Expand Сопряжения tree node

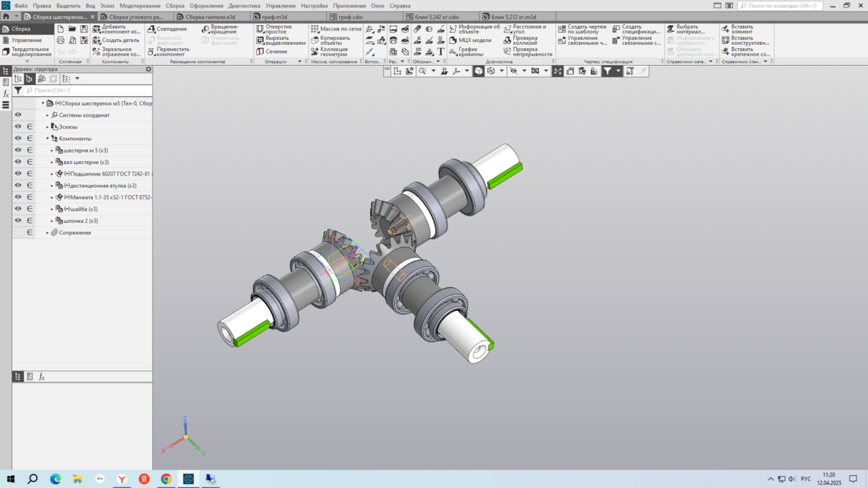(47, 232)
